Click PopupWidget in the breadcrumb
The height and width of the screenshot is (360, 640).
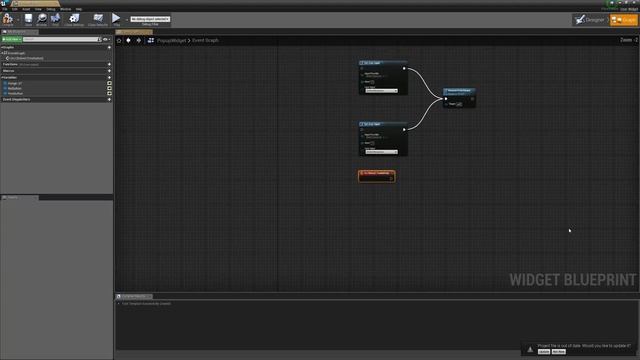click(x=171, y=40)
